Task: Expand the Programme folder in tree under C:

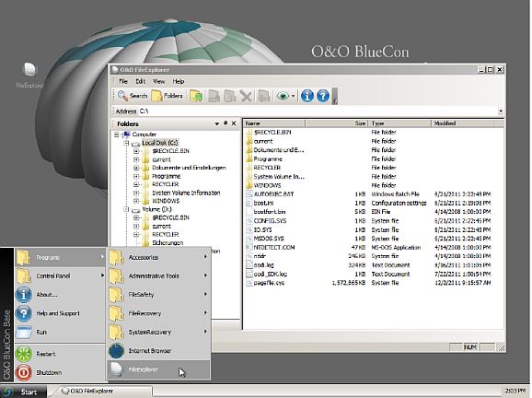Action: click(x=136, y=176)
